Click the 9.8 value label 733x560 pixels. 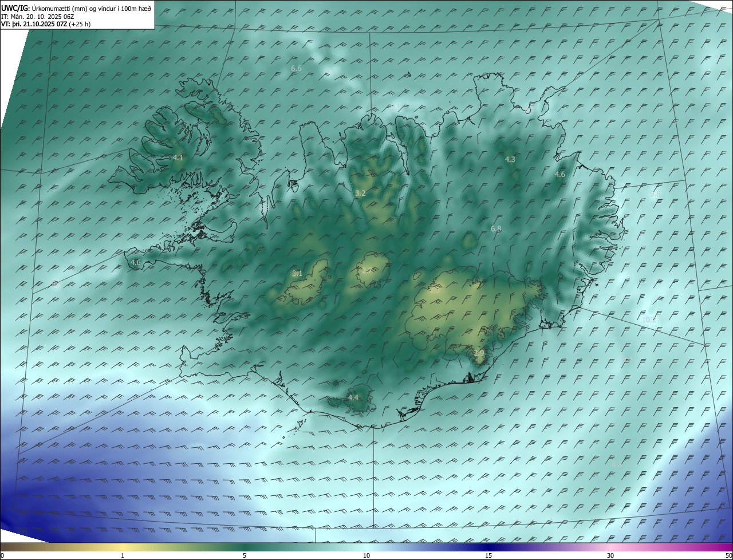pyautogui.click(x=656, y=194)
